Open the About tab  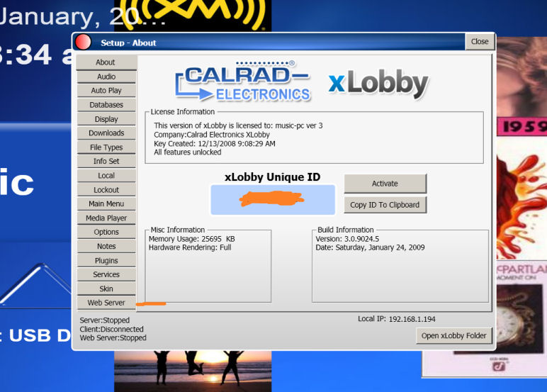point(106,62)
